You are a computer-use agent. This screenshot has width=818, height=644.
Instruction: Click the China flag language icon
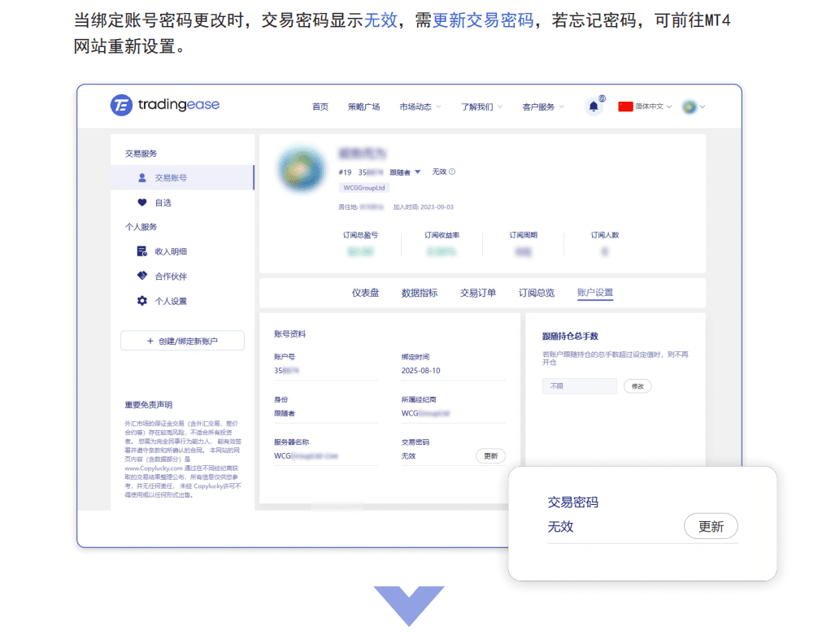[x=625, y=107]
